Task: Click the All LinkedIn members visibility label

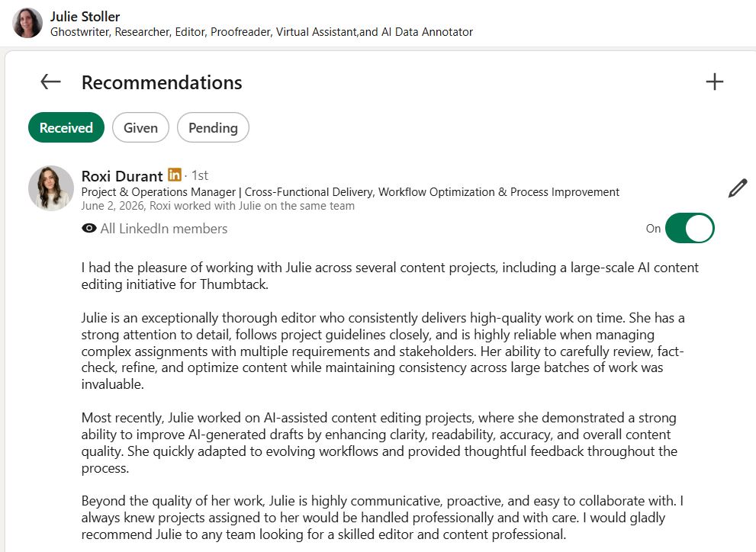Action: [x=163, y=228]
